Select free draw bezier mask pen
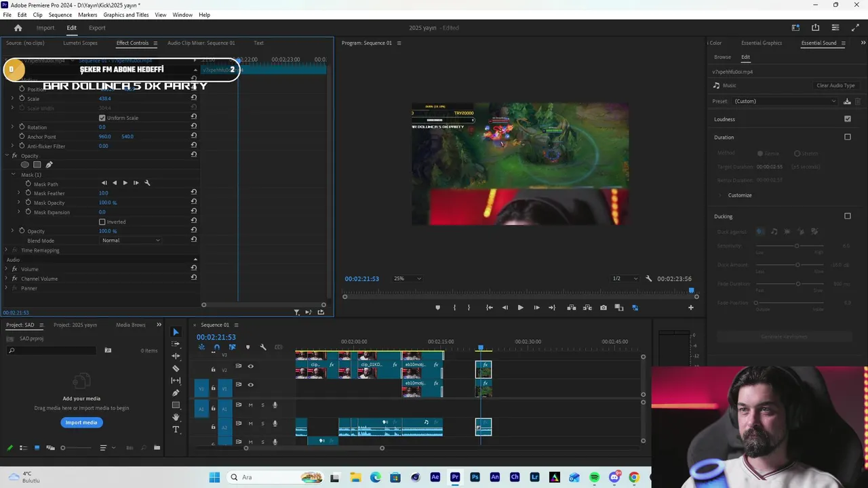The height and width of the screenshot is (488, 868). pyautogui.click(x=49, y=165)
